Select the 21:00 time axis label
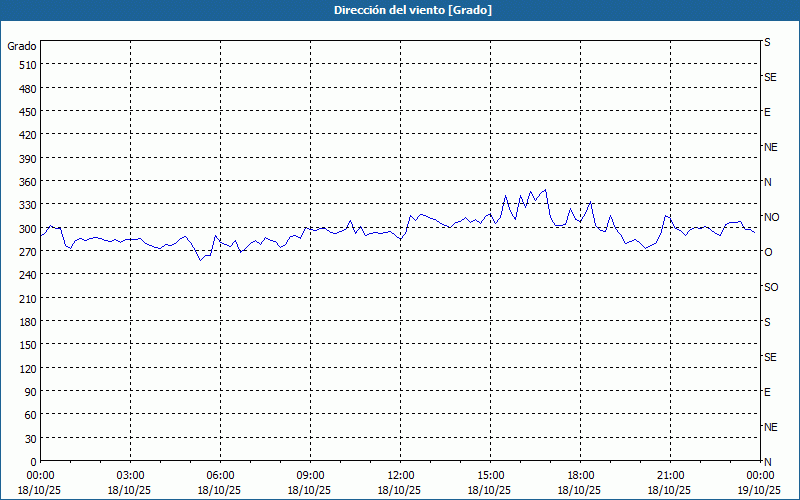Image resolution: width=800 pixels, height=500 pixels. pyautogui.click(x=670, y=475)
